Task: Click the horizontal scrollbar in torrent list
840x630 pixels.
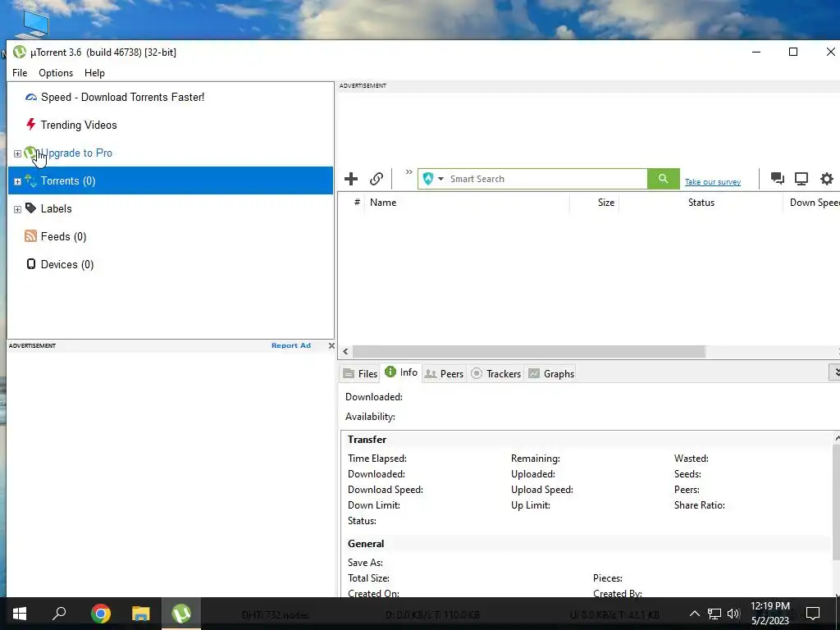Action: pyautogui.click(x=528, y=351)
